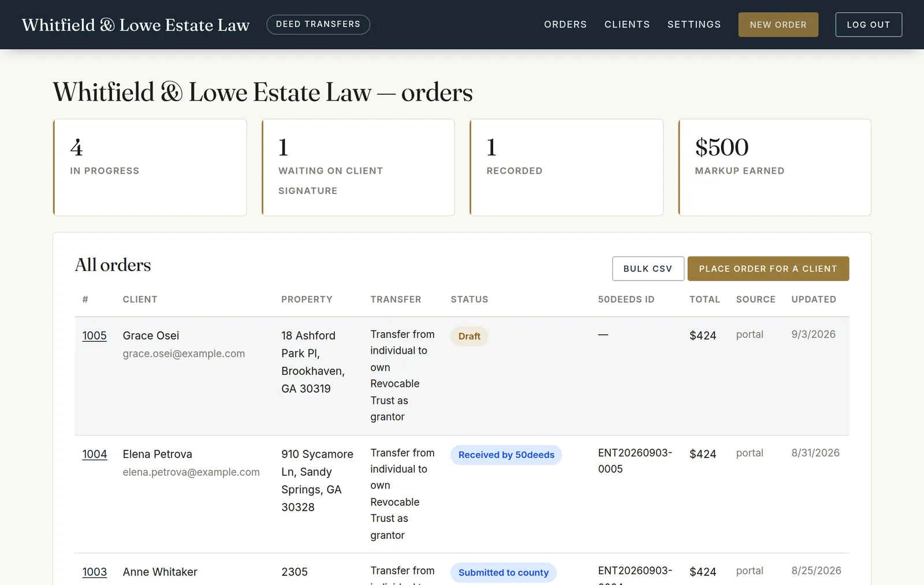Screen dimensions: 924x585
Task: Click the Source column header
Action: point(755,299)
